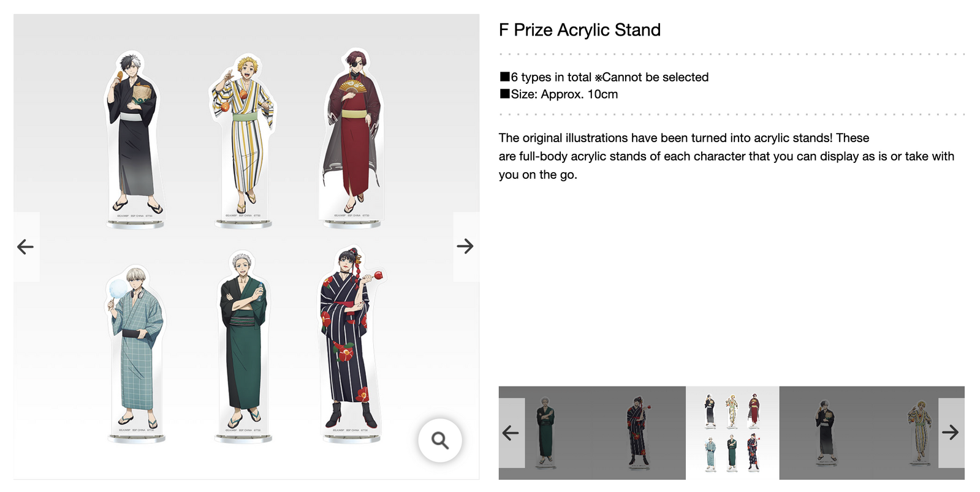Click the "6 types in total" note

[x=604, y=77]
